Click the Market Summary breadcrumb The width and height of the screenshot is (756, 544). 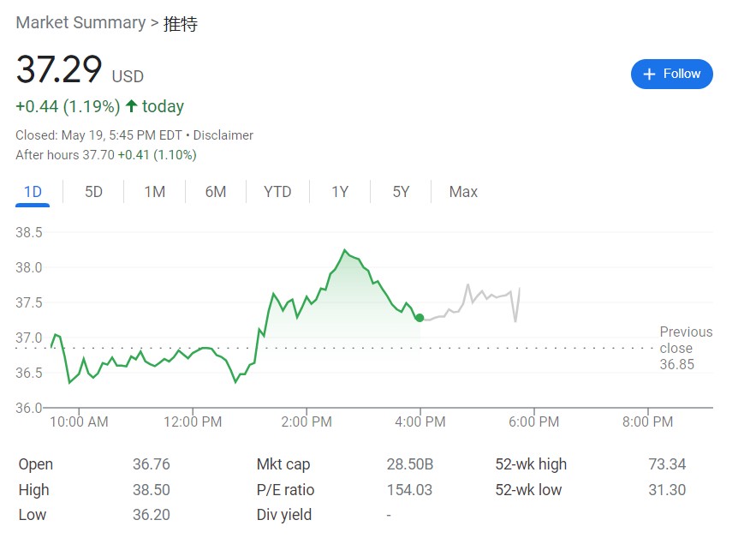80,23
